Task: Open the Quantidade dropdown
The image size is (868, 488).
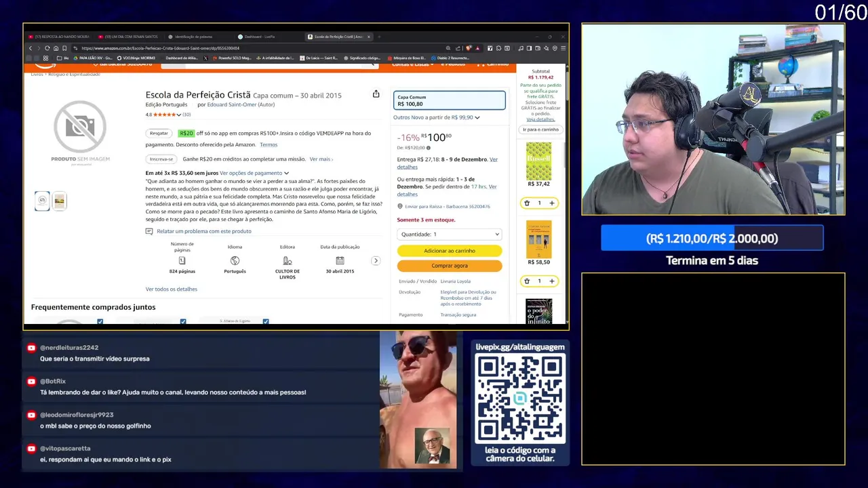Action: (449, 234)
